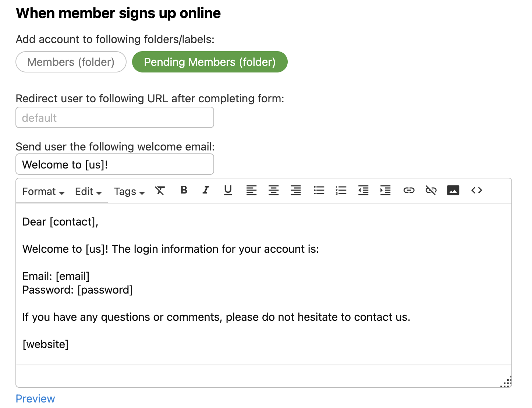Deselect the Pending Members (folder) label
Image resolution: width=532 pixels, height=408 pixels.
210,62
